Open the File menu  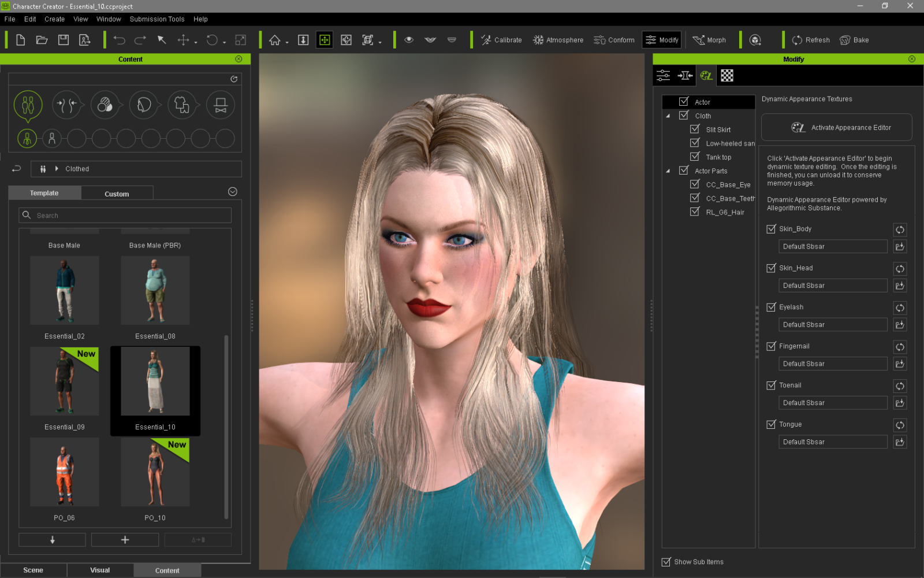(x=10, y=19)
